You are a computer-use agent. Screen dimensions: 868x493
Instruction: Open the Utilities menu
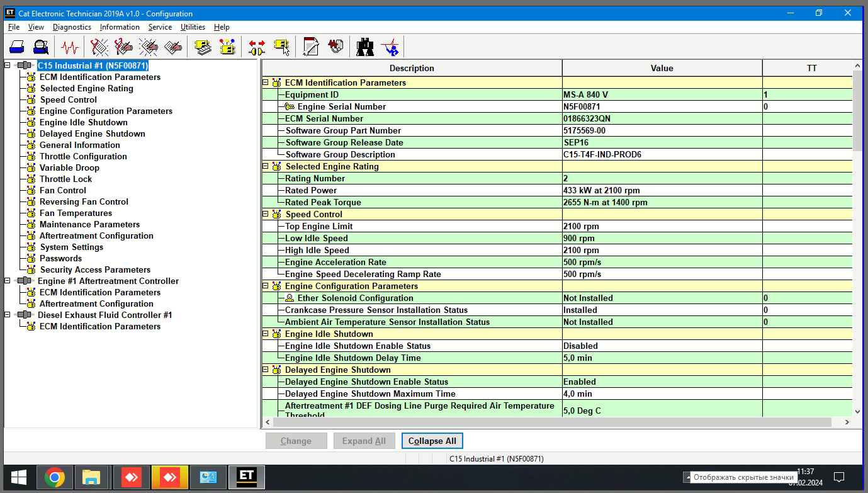click(193, 27)
